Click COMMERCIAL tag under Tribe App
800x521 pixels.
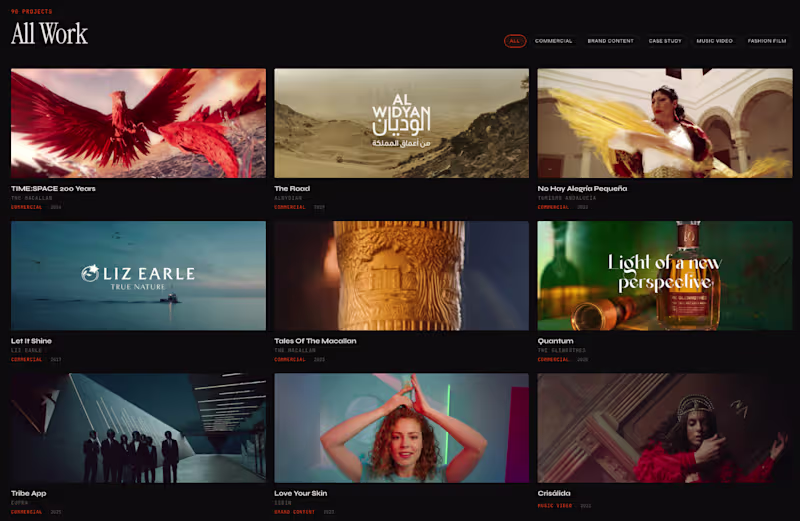point(27,512)
